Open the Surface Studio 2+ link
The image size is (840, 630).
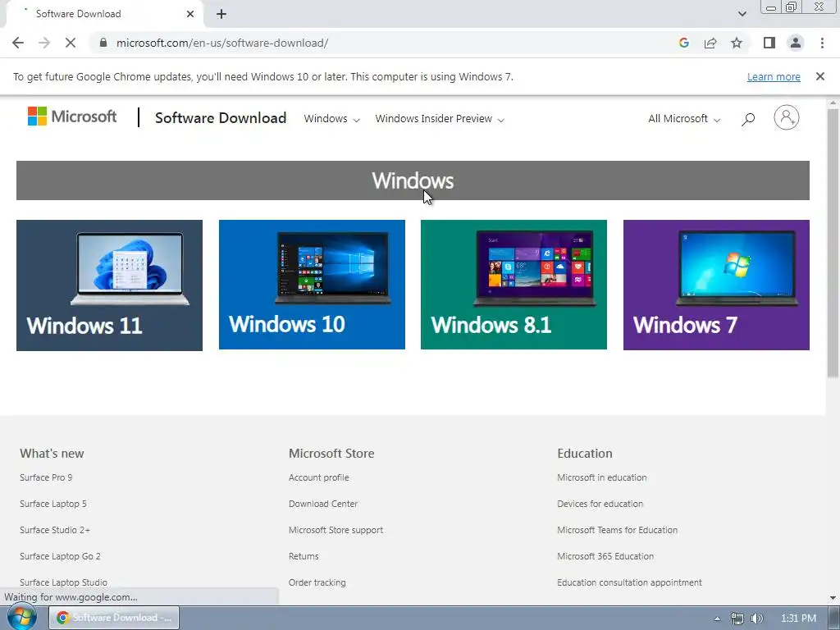click(55, 530)
